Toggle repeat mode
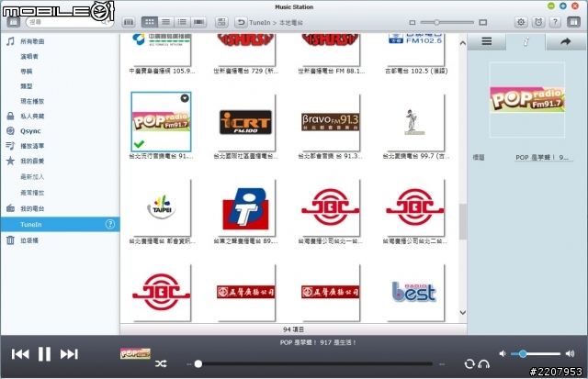 click(x=469, y=363)
